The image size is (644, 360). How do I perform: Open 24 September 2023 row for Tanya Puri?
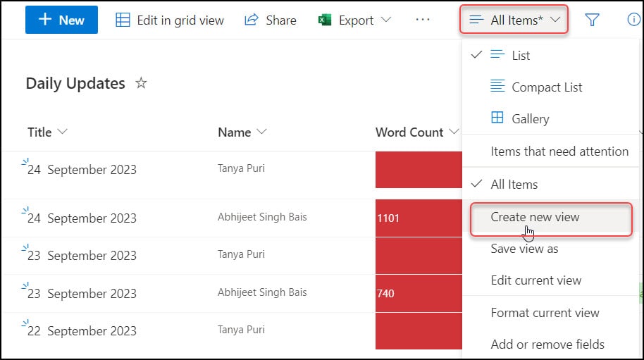click(x=82, y=170)
